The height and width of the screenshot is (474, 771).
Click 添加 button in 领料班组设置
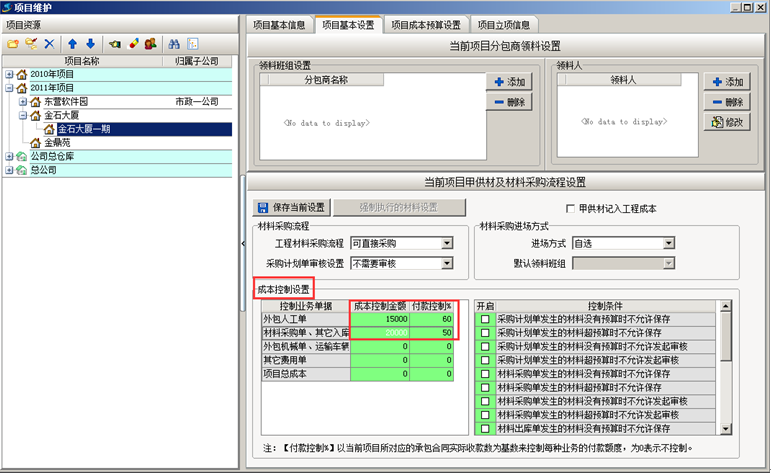click(x=510, y=81)
